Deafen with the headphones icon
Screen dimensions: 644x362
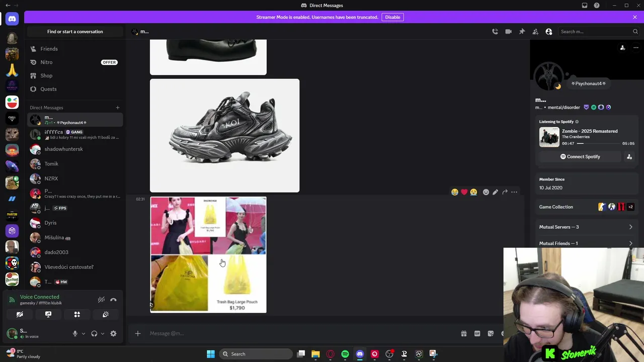(94, 334)
